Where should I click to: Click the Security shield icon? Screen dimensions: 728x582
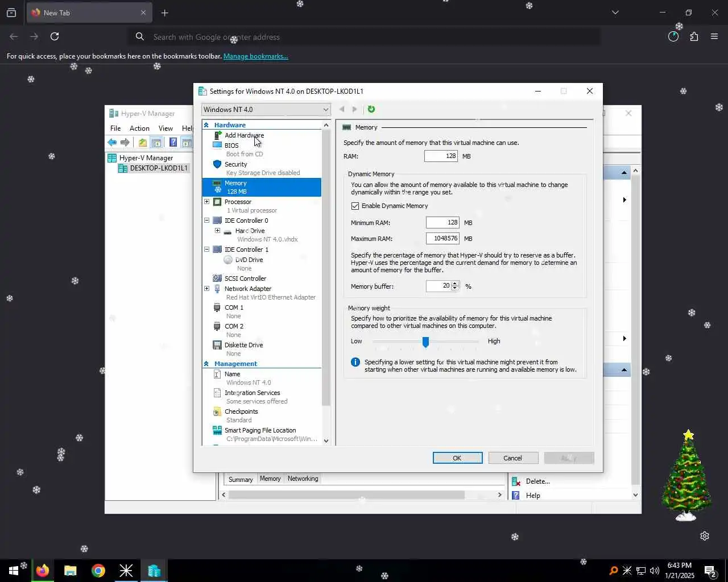tap(217, 164)
